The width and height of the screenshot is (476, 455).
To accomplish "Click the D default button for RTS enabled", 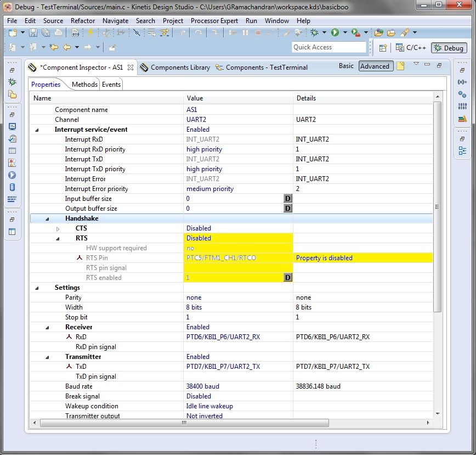I will 287,277.
